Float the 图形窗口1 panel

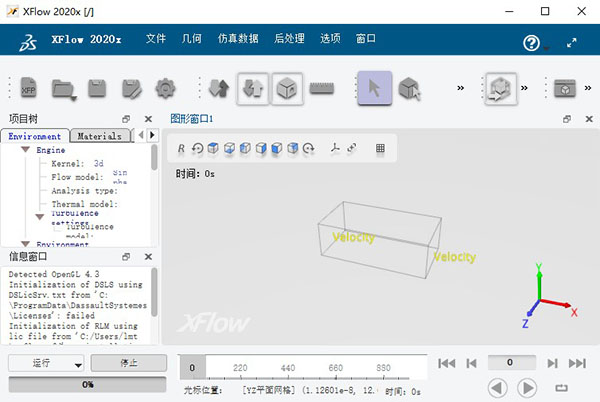pos(567,119)
